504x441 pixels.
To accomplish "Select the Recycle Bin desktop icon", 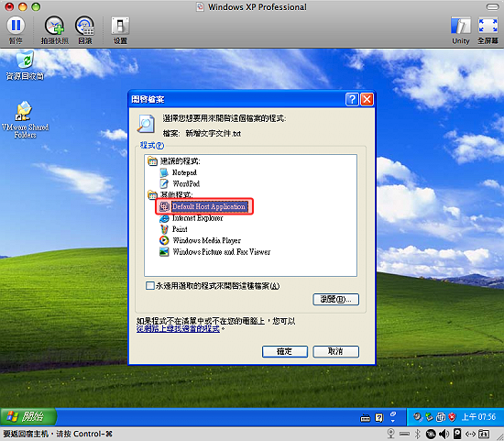I will click(x=25, y=66).
